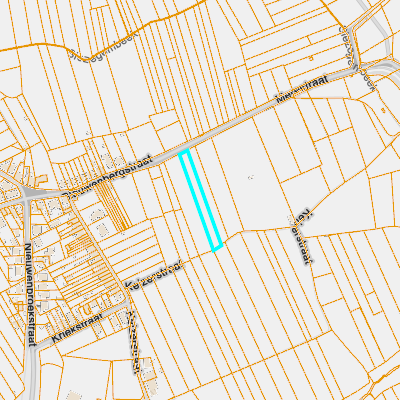Select the cyan highlighted parcel
Image resolution: width=400 pixels, height=400 pixels.
coord(201,200)
